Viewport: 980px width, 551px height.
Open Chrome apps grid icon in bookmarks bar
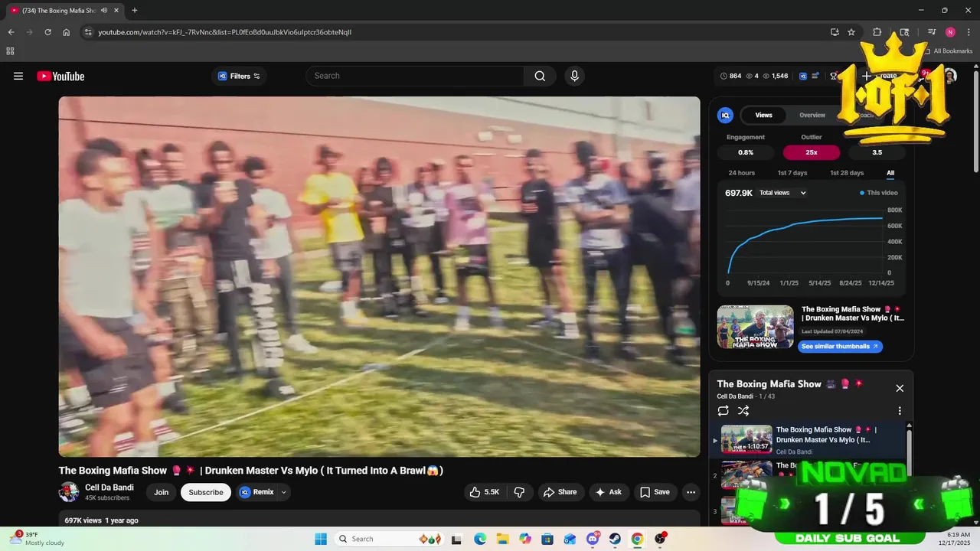pos(10,51)
